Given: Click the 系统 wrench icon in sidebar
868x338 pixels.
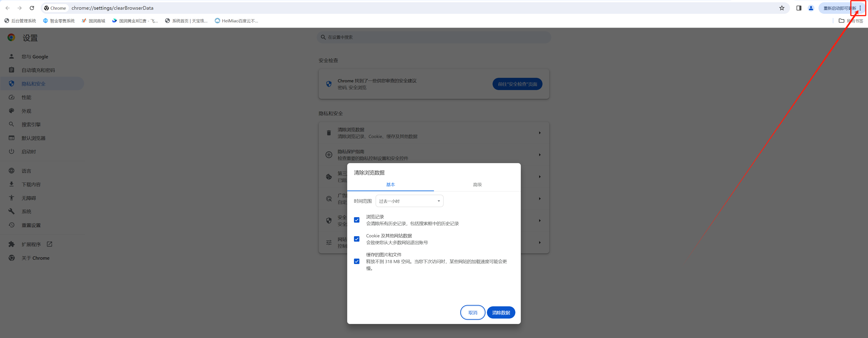Looking at the screenshot, I should [x=12, y=211].
